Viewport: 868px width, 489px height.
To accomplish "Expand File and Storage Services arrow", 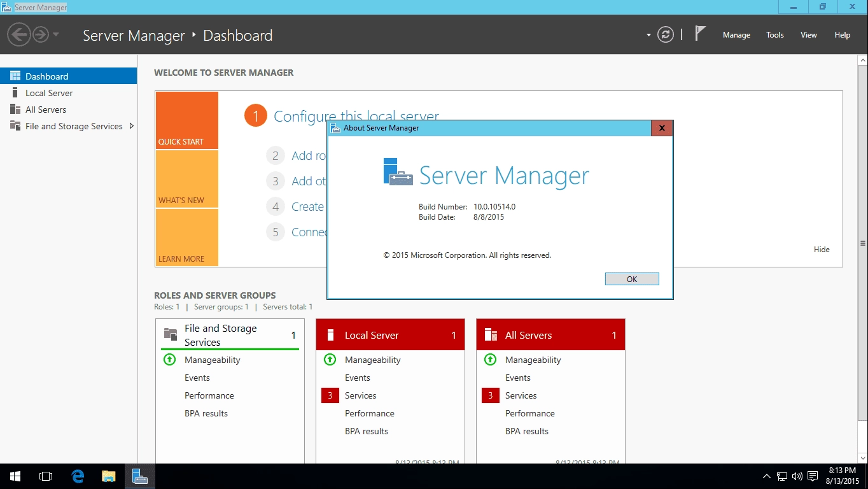I will [x=131, y=125].
